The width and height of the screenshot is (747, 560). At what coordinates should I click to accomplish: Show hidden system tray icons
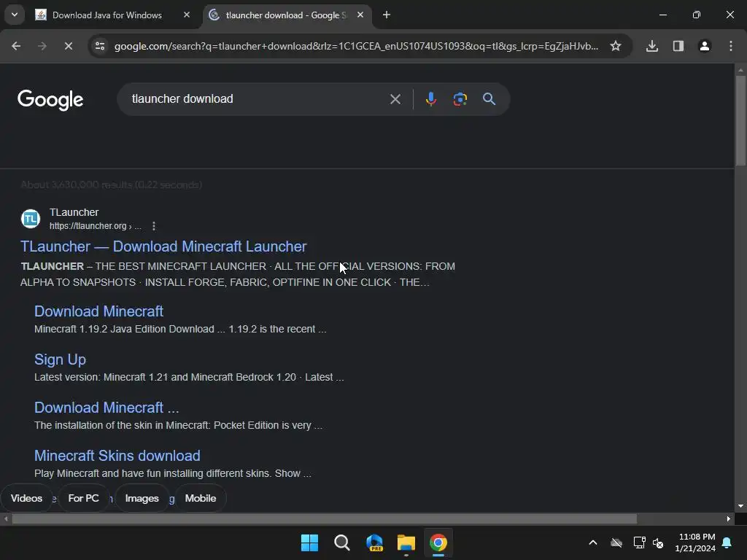click(x=593, y=542)
